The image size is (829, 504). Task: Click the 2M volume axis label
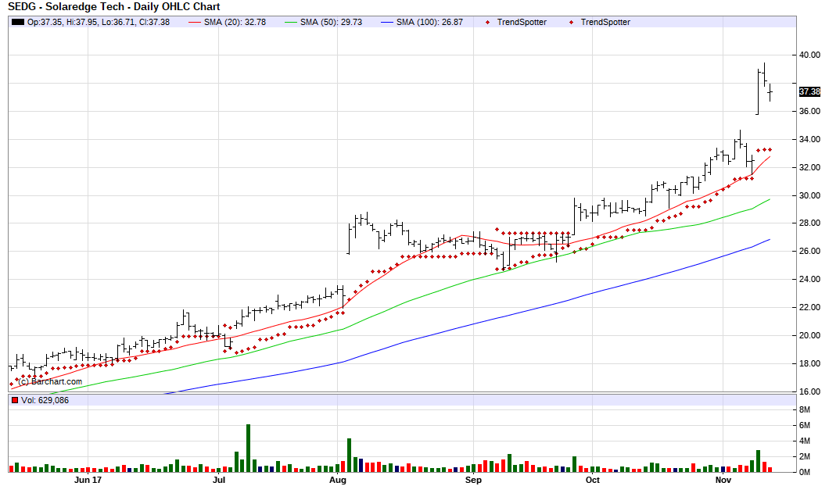click(x=804, y=456)
